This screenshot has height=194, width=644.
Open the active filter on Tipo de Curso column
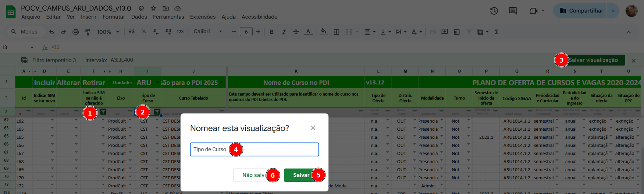[157, 112]
